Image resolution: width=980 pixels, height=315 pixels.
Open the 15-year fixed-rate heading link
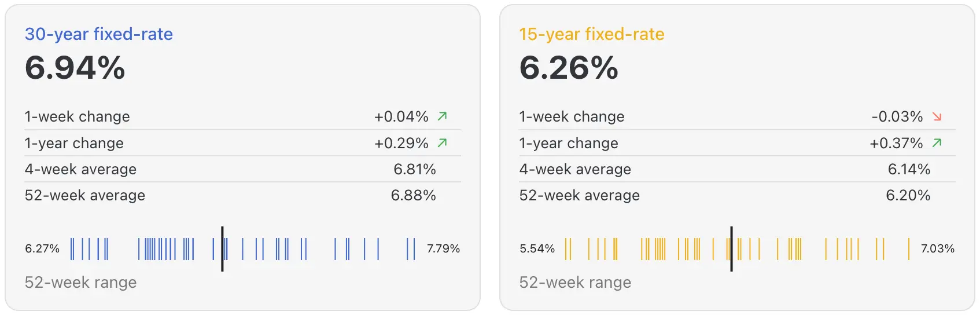[x=591, y=34]
